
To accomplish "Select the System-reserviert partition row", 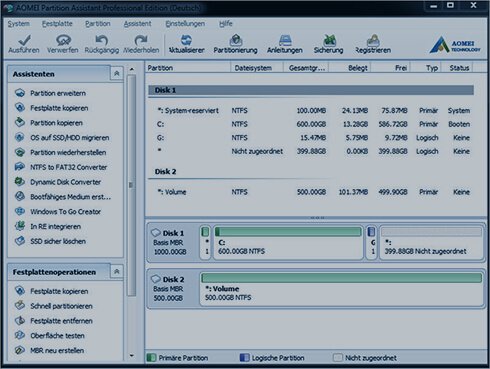I will point(311,110).
